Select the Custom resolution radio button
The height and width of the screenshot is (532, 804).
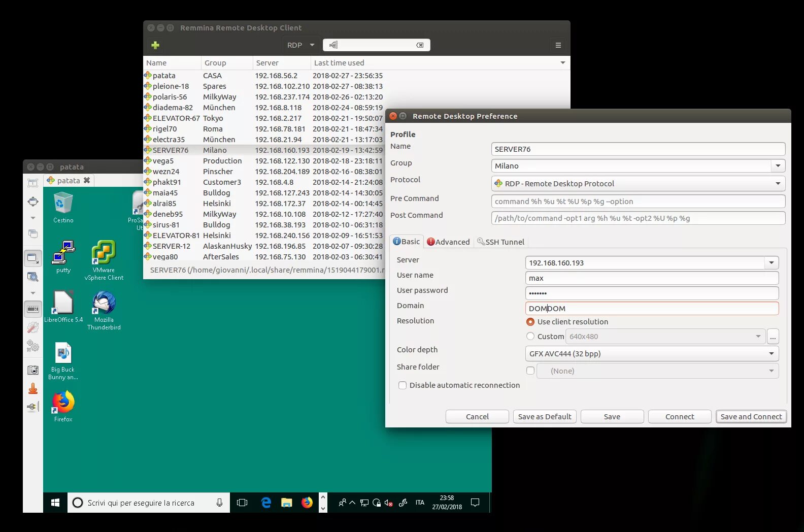530,337
